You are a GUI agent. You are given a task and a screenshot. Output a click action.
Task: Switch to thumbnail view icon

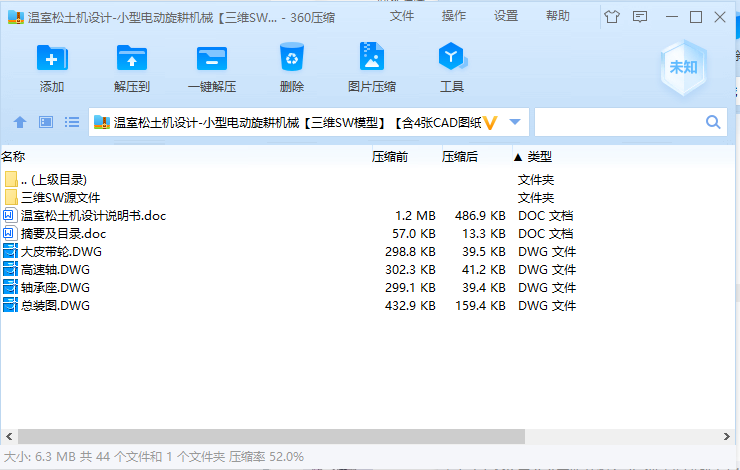click(46, 122)
